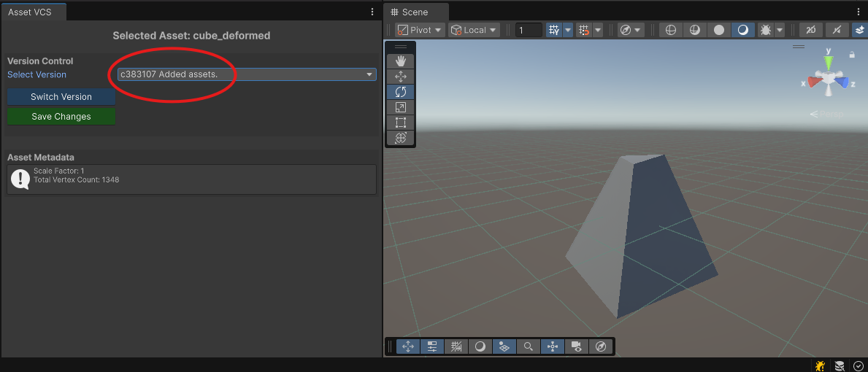Open grid visibility options dropdown arrow
This screenshot has height=372, width=868.
click(567, 30)
